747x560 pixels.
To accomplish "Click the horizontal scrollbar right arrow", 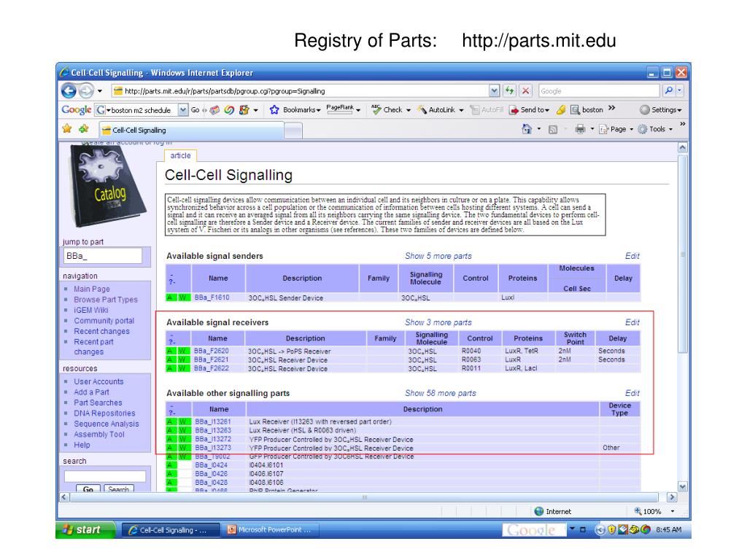I will pos(672,497).
